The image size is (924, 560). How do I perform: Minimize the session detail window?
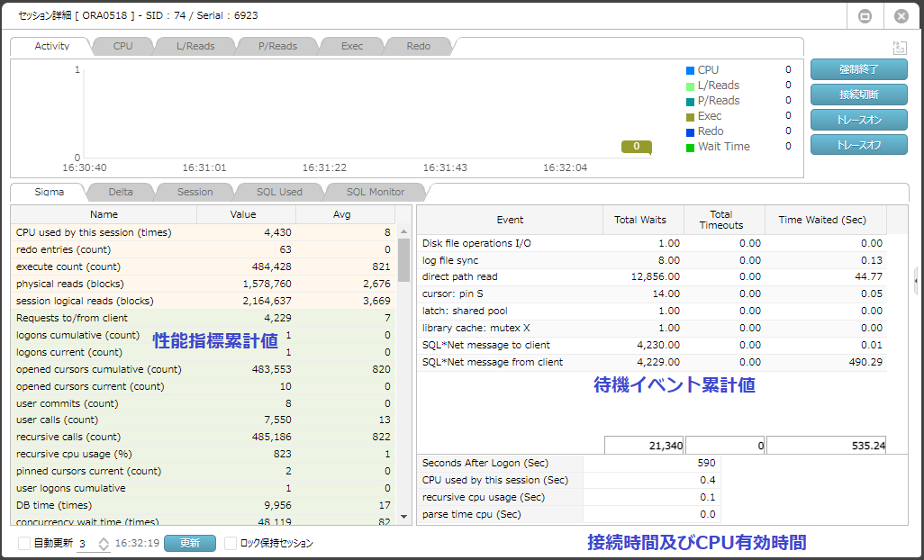[x=865, y=16]
